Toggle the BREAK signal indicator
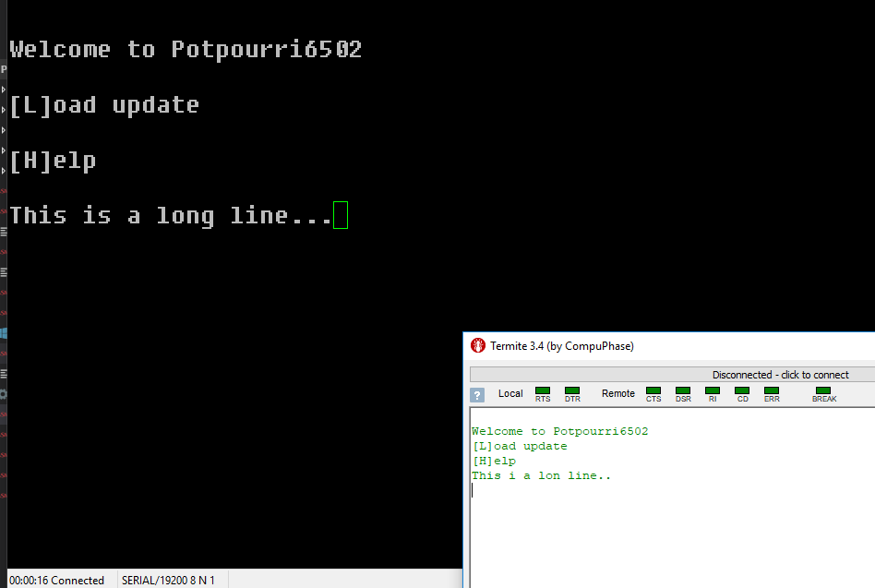This screenshot has width=875, height=588. point(823,390)
